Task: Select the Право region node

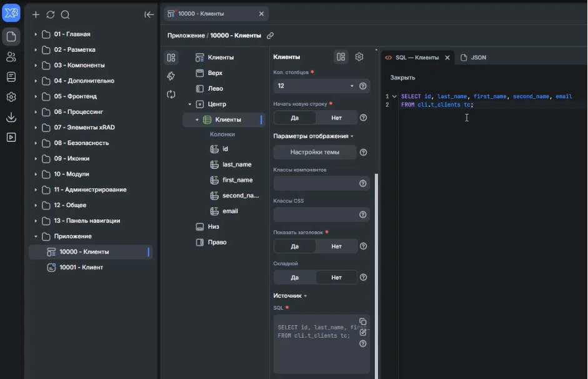Action: pos(217,243)
